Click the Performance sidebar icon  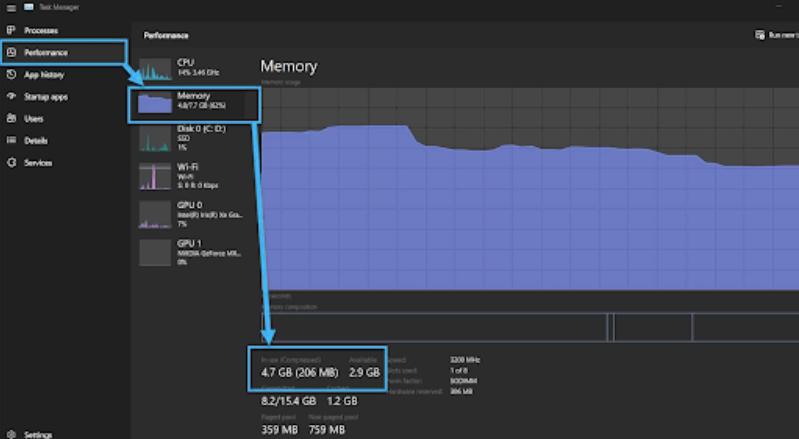click(x=11, y=52)
